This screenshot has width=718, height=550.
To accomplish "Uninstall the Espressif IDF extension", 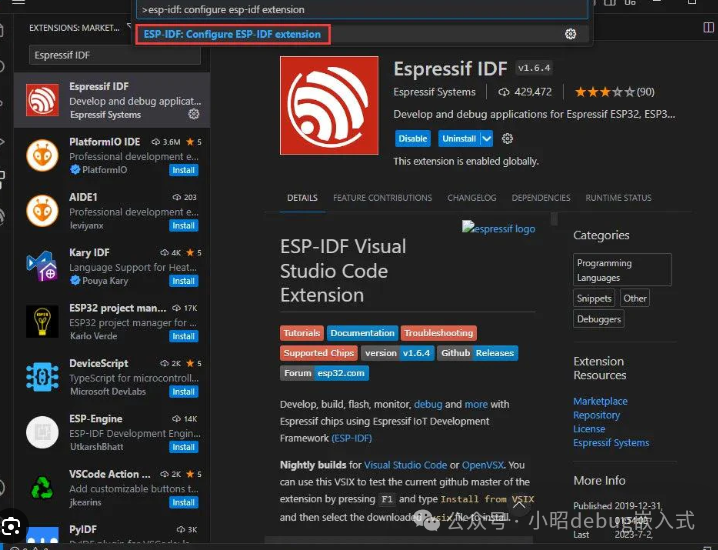I will (x=459, y=138).
